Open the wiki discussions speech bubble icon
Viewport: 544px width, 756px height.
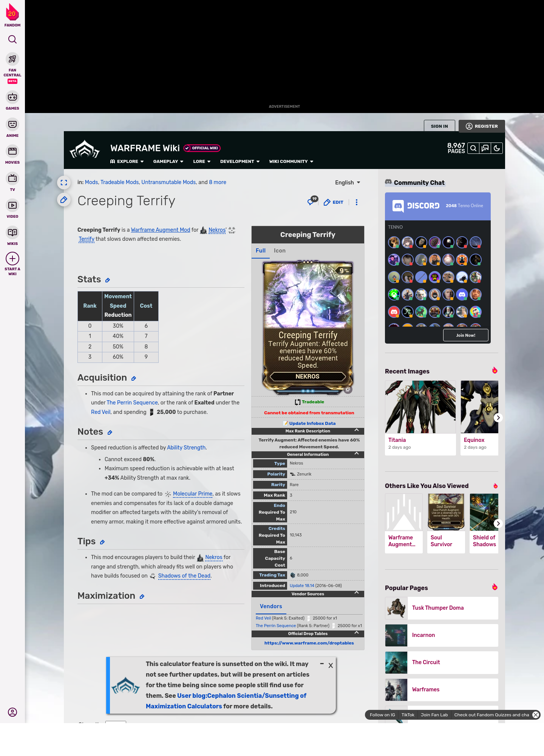[485, 148]
